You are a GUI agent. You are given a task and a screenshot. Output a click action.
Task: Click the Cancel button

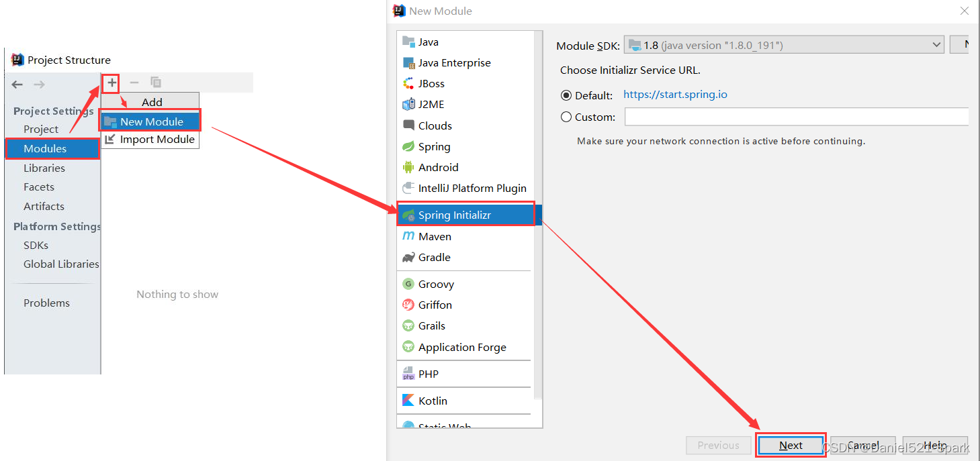(x=863, y=445)
